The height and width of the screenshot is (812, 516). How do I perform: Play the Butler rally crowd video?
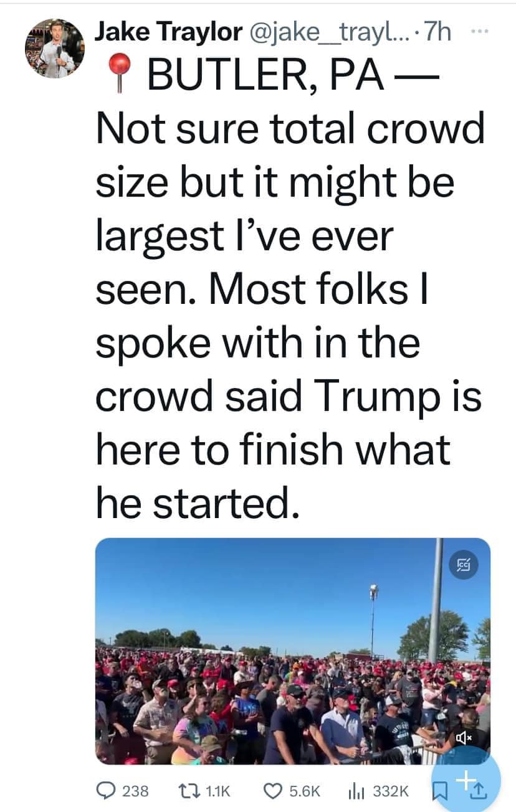[x=293, y=651]
